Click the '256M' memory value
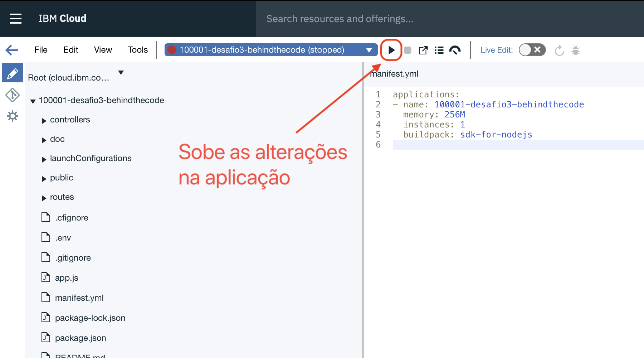644x358 pixels. (x=455, y=115)
